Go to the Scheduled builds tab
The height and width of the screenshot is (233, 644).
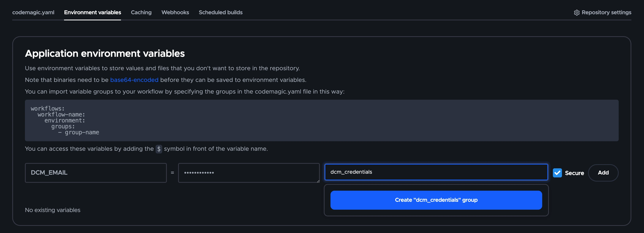[221, 12]
